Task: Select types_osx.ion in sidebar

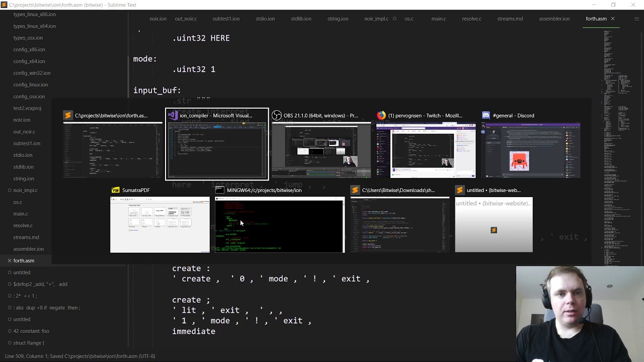Action: click(x=28, y=38)
